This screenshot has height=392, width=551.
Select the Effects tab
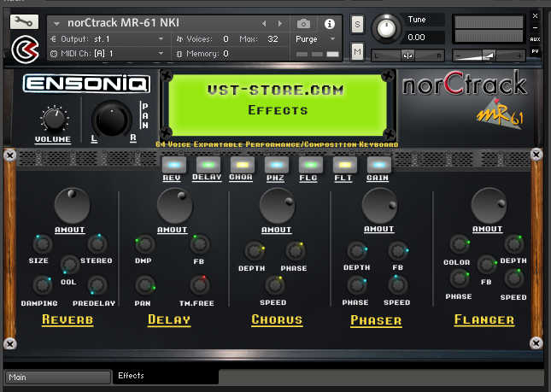(x=162, y=376)
